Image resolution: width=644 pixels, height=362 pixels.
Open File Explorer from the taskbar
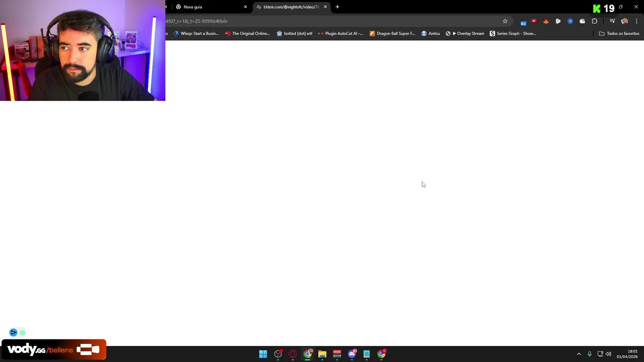(323, 354)
